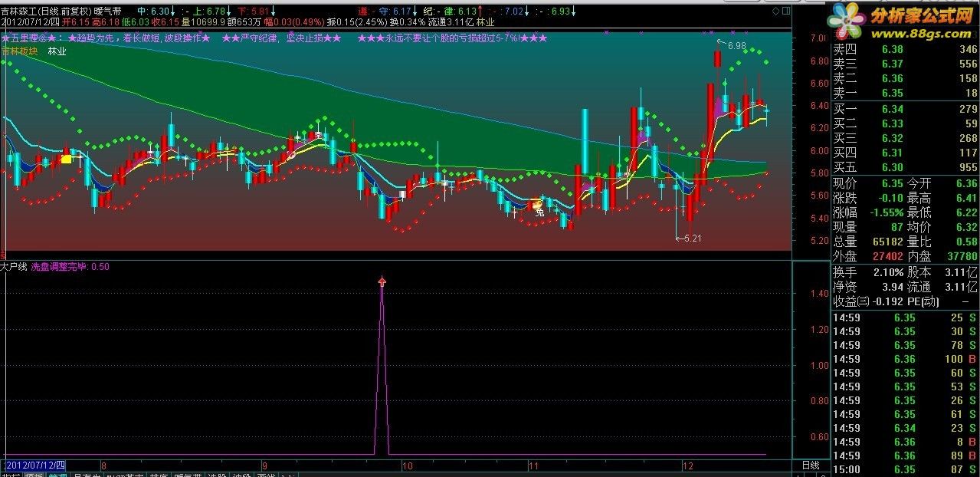
Task: Click the 现价 6.35 quote value
Action: 892,184
